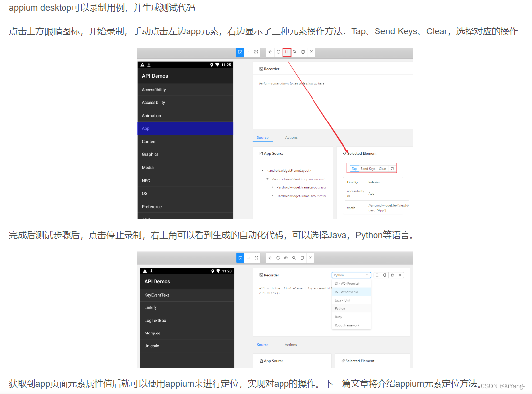Click the red-boxed pause recording icon
The image size is (532, 394).
click(x=287, y=52)
